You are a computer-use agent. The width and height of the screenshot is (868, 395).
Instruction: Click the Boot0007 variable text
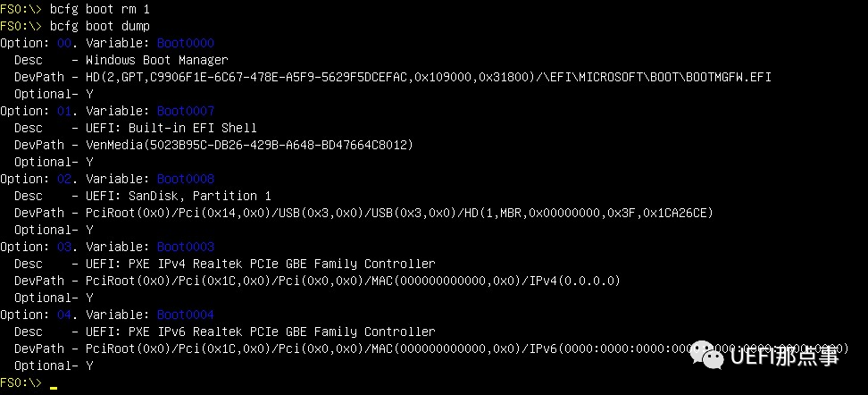point(185,111)
